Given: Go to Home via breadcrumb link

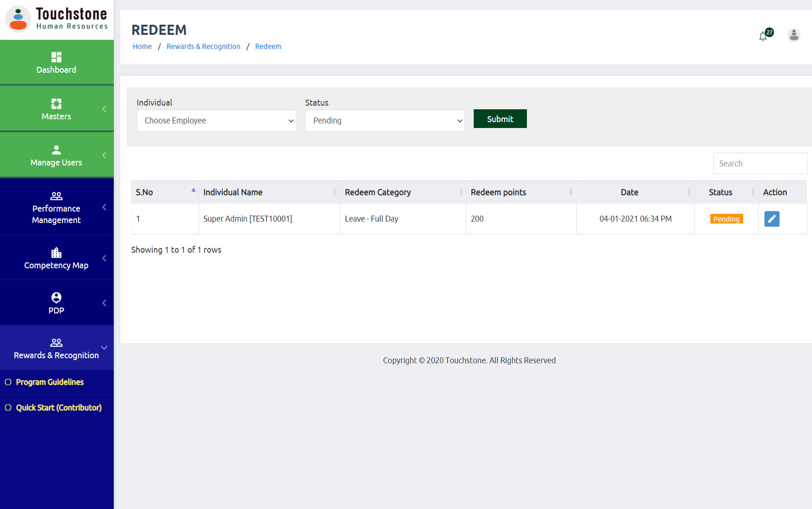Looking at the screenshot, I should pyautogui.click(x=142, y=46).
